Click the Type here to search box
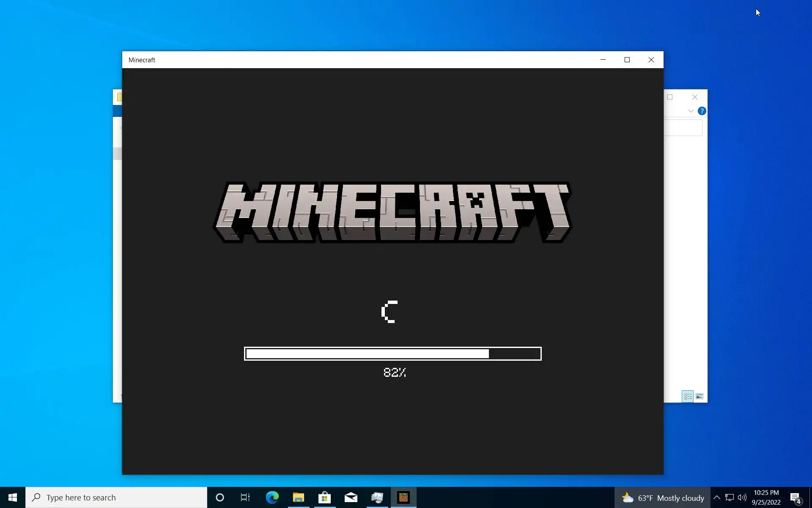 click(x=116, y=497)
